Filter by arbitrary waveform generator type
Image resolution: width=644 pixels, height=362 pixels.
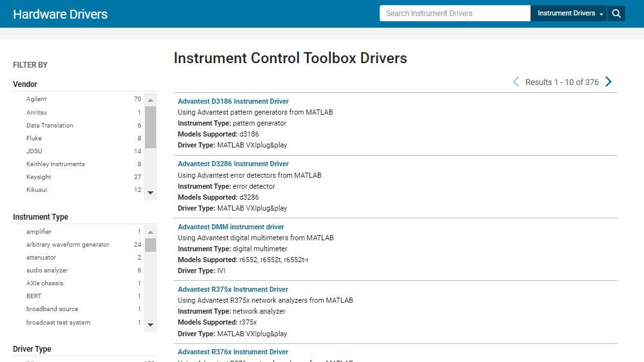pyautogui.click(x=68, y=245)
